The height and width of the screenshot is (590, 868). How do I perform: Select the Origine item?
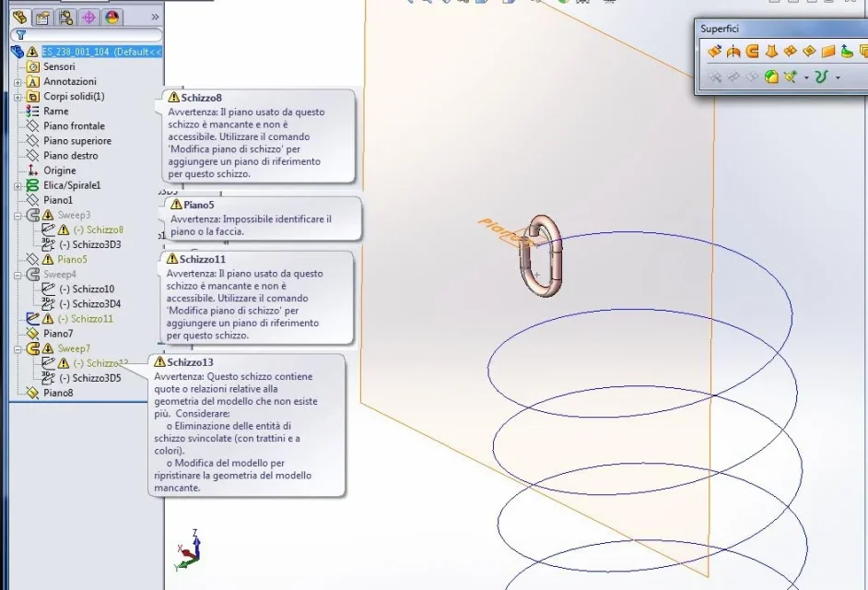coord(59,171)
